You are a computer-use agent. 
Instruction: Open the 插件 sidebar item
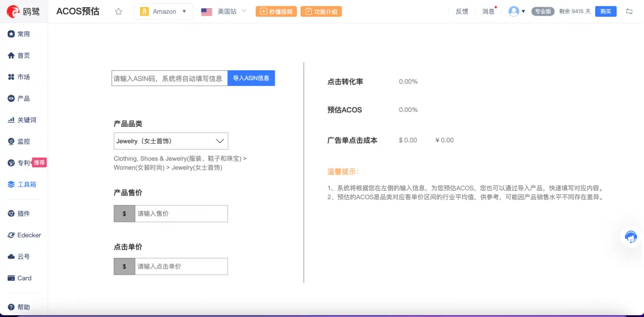coord(19,213)
